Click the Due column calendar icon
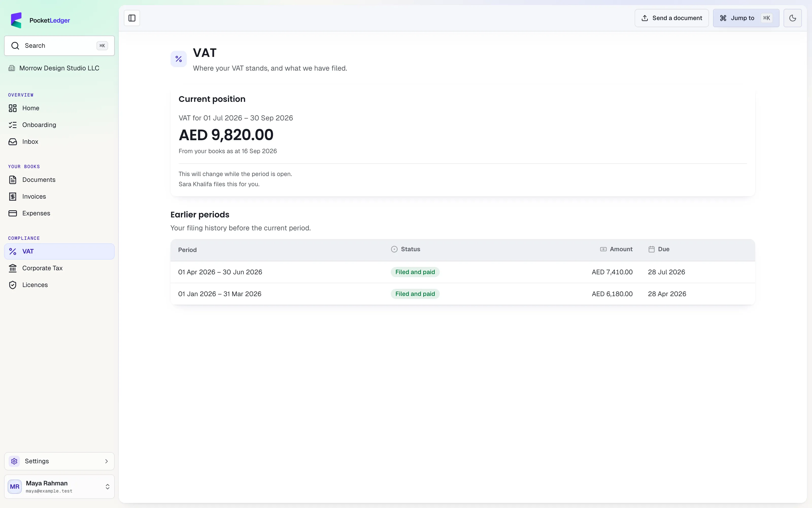The width and height of the screenshot is (812, 508). (652, 249)
